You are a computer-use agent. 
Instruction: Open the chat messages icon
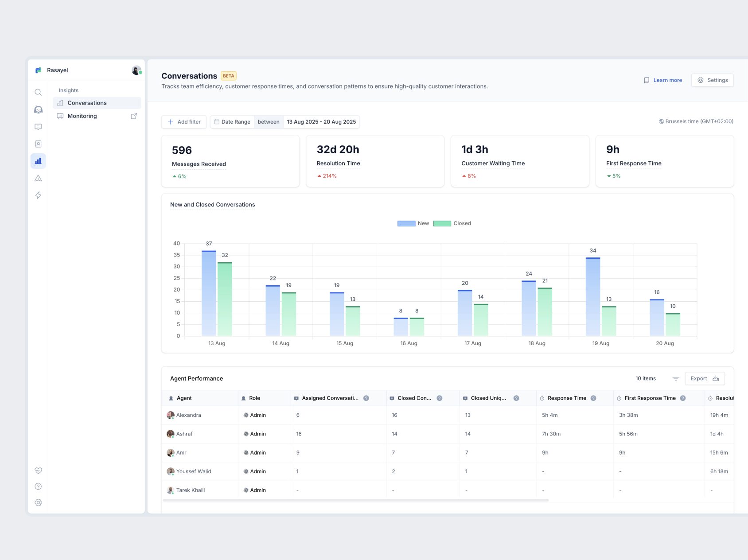38,127
